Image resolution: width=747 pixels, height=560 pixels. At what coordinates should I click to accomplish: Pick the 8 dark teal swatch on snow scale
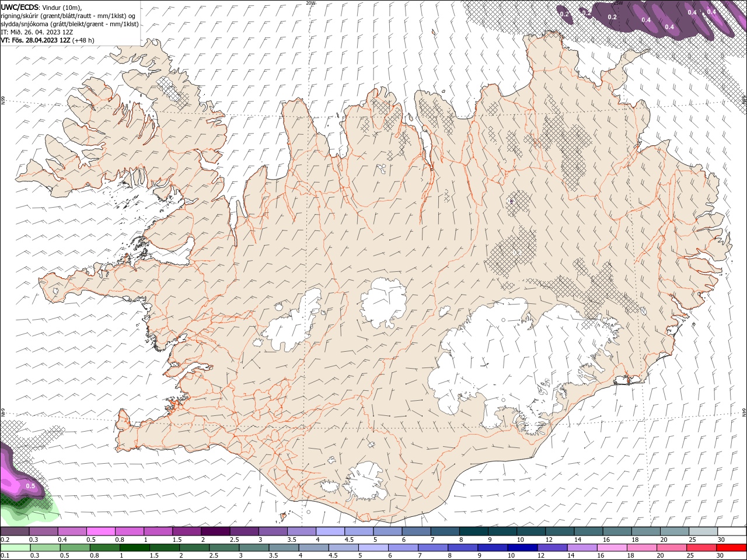point(474,531)
